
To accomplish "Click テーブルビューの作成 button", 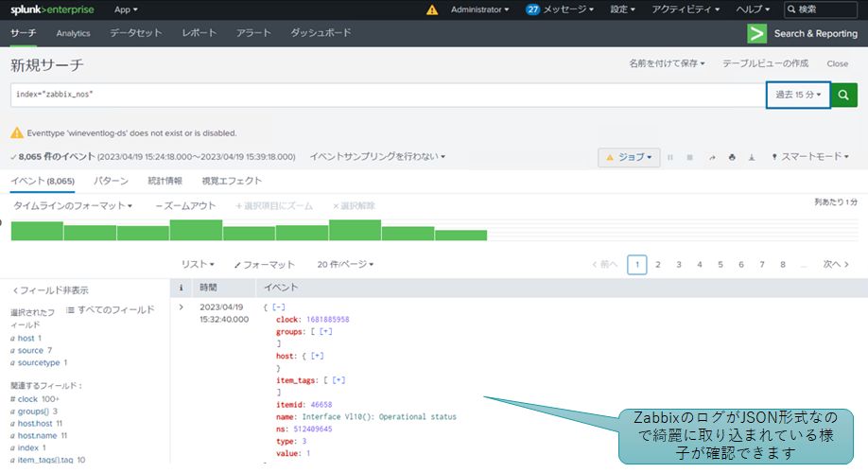I will (765, 63).
